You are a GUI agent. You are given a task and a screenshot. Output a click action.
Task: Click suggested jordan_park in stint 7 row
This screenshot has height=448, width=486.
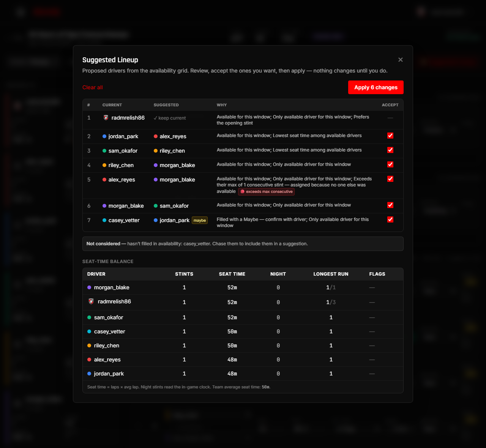pos(172,220)
